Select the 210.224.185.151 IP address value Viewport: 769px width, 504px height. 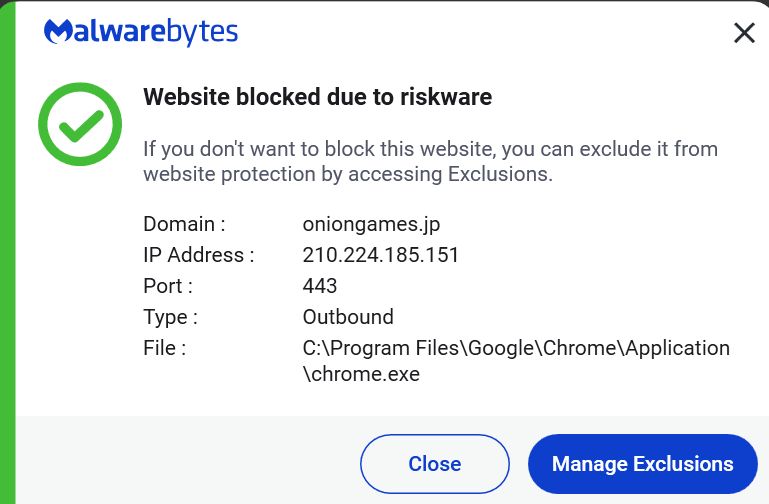[381, 255]
